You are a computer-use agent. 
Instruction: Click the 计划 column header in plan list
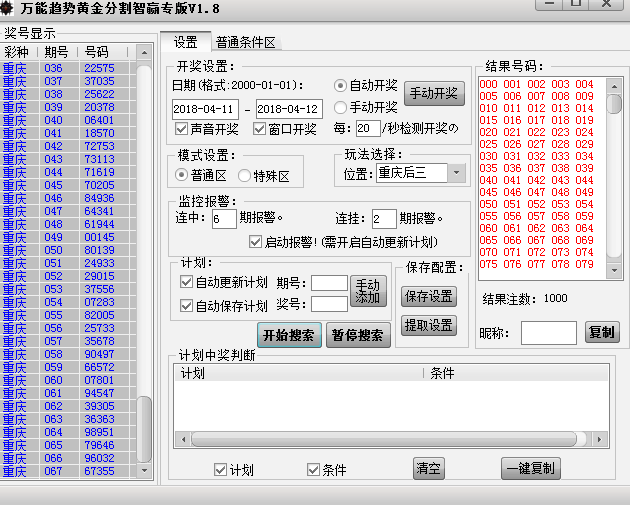[299, 373]
